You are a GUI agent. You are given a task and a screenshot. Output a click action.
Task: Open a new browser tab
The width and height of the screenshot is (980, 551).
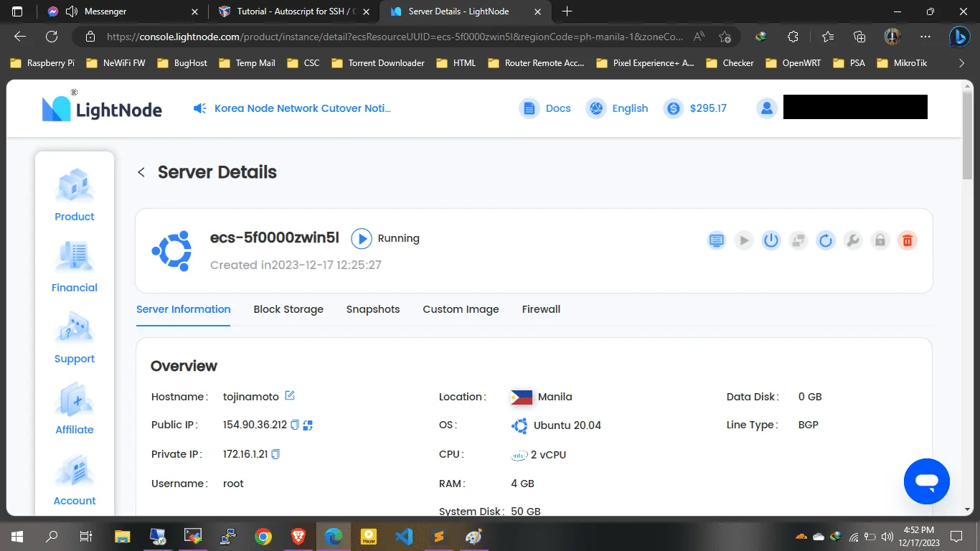click(x=567, y=11)
